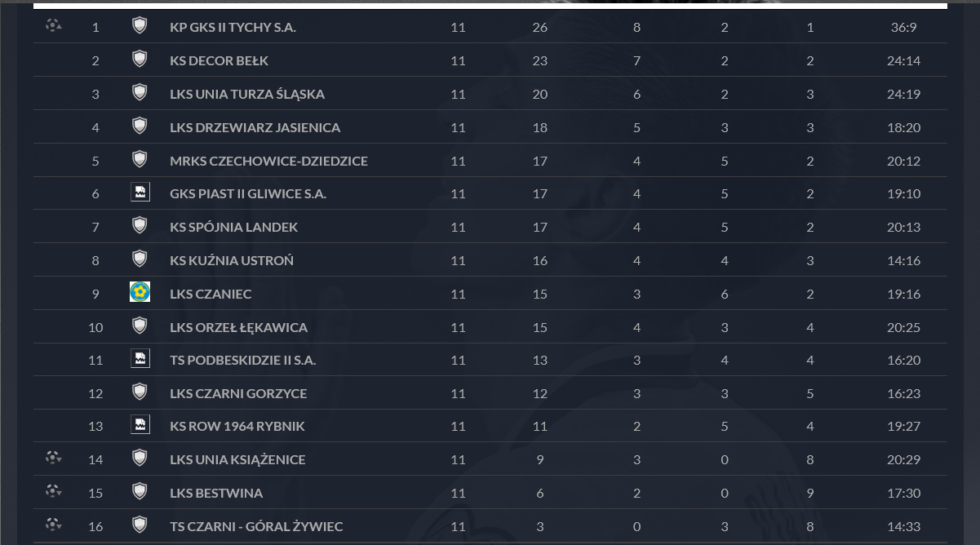Open the KP GKS II TYCHY S.A. team link
This screenshot has width=980, height=545.
233,27
